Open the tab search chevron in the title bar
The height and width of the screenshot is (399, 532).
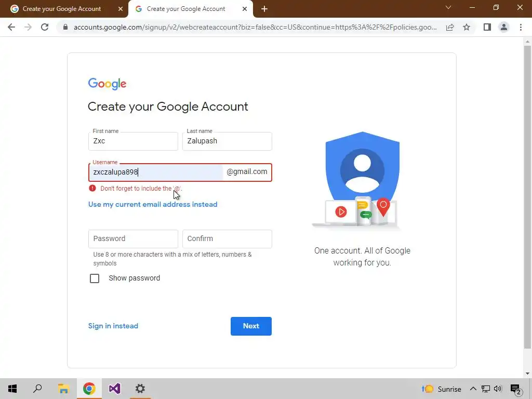click(448, 7)
